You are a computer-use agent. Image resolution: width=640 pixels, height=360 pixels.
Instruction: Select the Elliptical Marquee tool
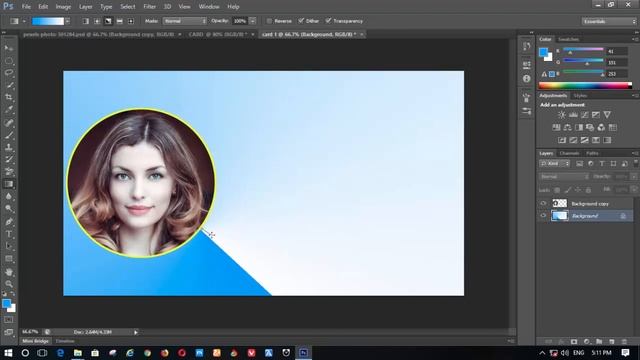[9, 61]
